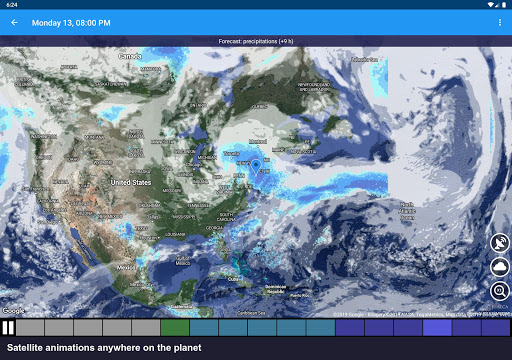Tap the Canada map label
512x360 pixels.
point(130,56)
